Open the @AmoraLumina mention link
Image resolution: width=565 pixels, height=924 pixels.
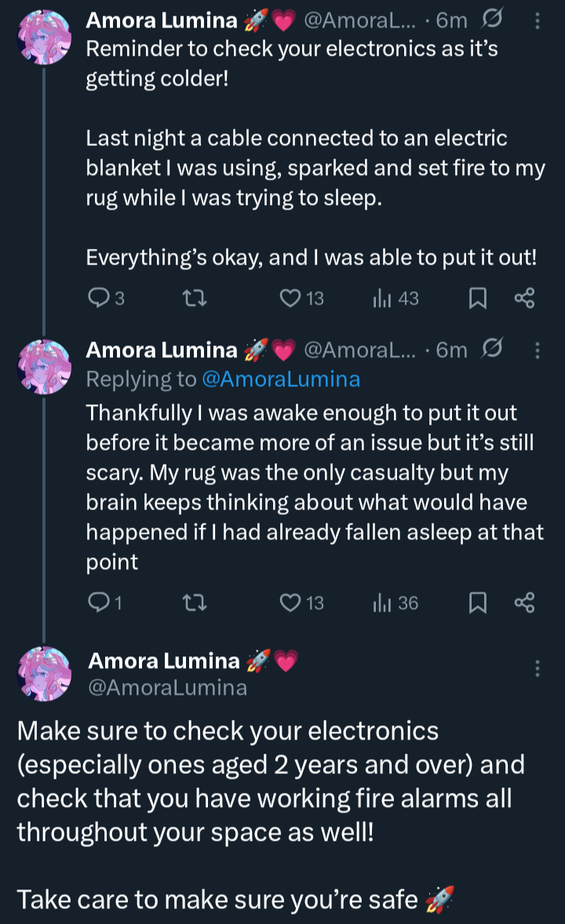[281, 379]
